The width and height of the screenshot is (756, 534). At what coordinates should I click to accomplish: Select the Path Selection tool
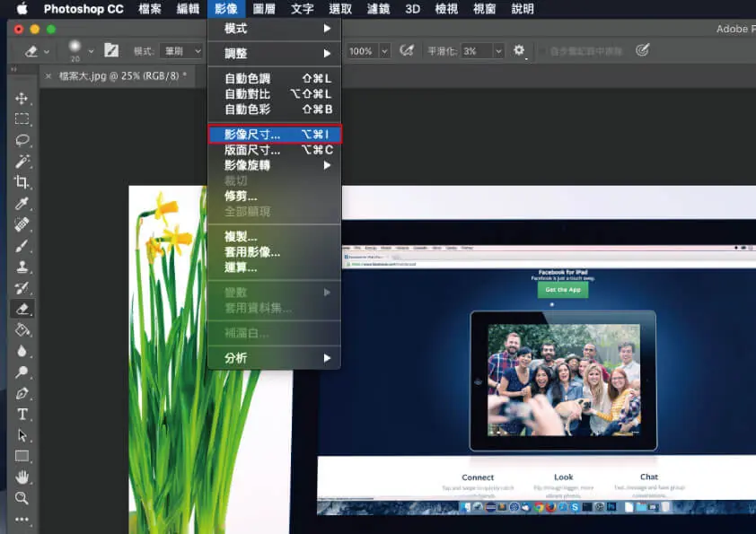(x=22, y=435)
